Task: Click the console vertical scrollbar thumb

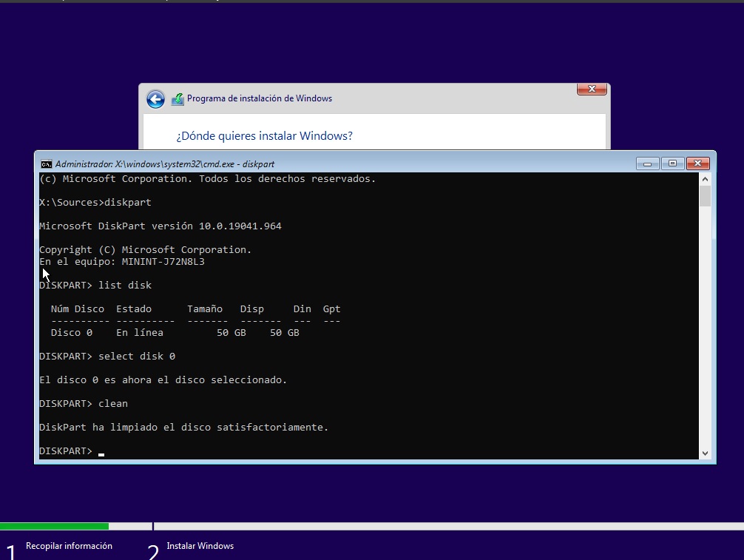Action: coord(705,196)
